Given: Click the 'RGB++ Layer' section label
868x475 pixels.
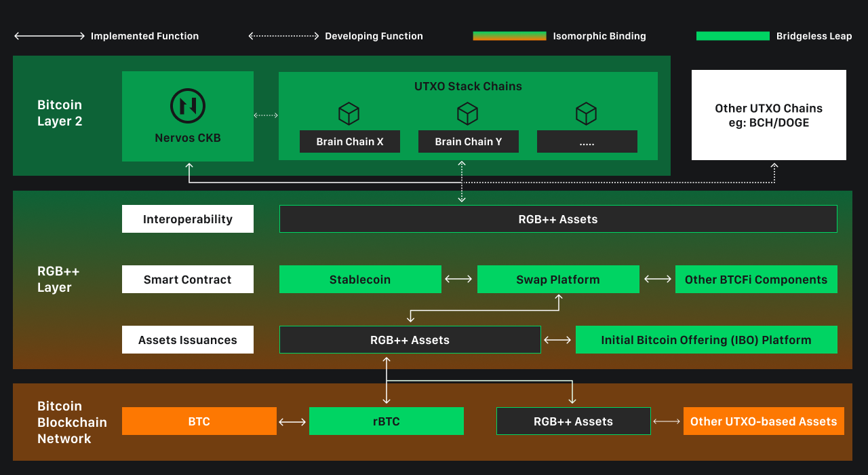Looking at the screenshot, I should (x=58, y=279).
